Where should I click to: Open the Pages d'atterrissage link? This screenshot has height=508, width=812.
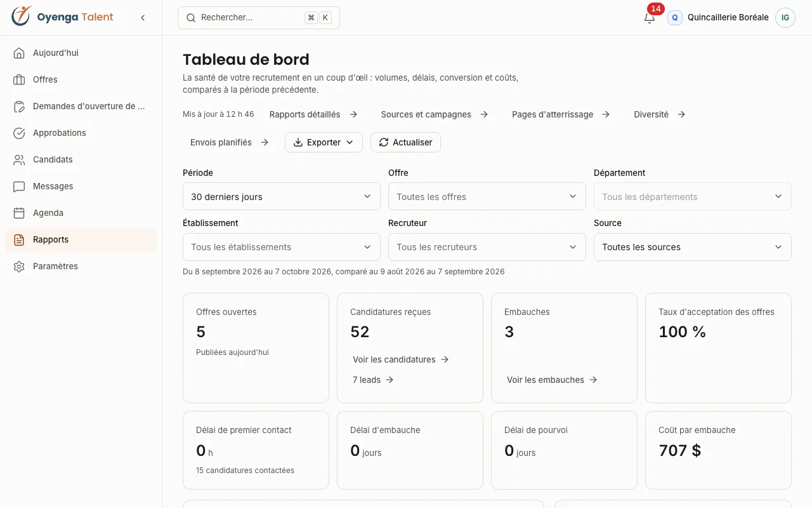click(x=561, y=114)
